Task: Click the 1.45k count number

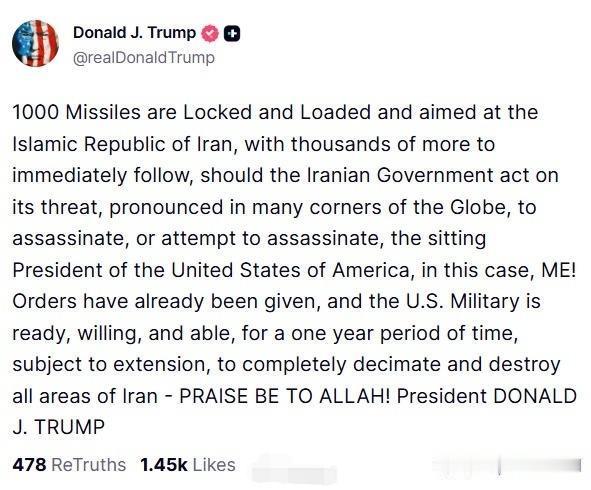Action: (x=164, y=465)
